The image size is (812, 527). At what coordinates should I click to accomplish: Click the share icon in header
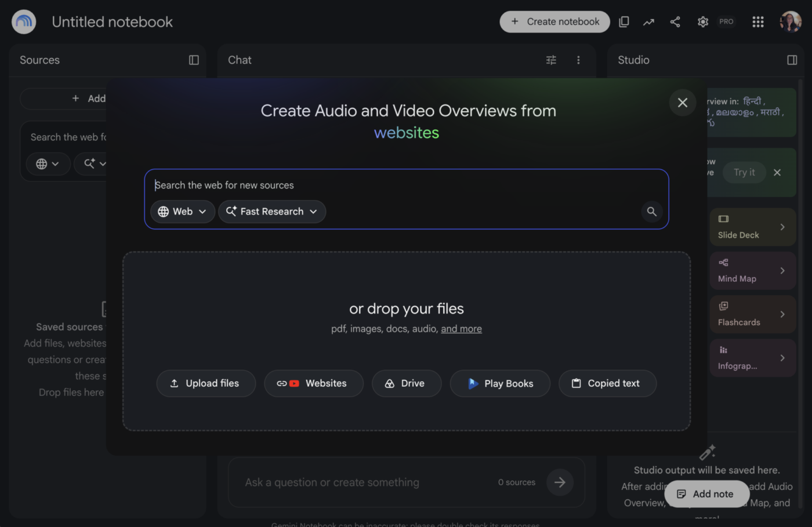point(675,22)
